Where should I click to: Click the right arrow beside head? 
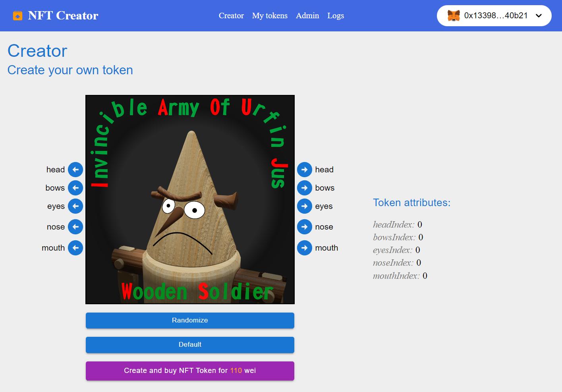(x=304, y=170)
